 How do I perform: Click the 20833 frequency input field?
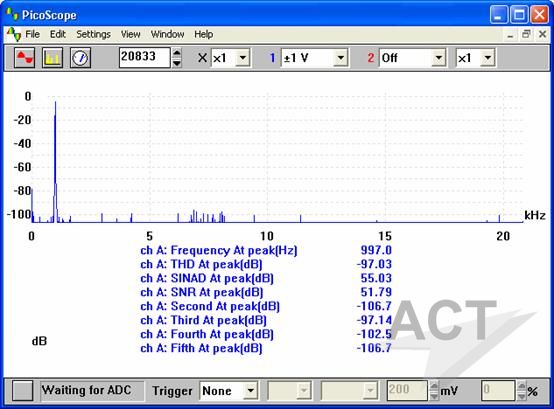(145, 57)
